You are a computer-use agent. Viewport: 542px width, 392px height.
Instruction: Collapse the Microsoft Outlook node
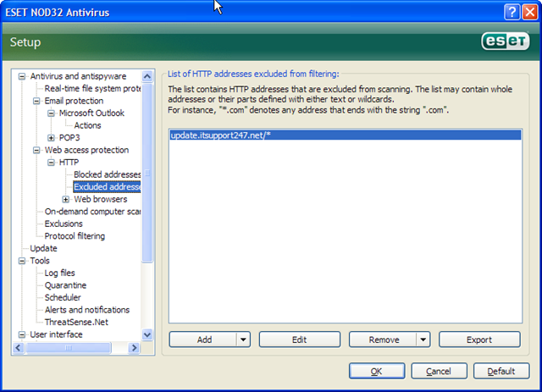pyautogui.click(x=51, y=113)
